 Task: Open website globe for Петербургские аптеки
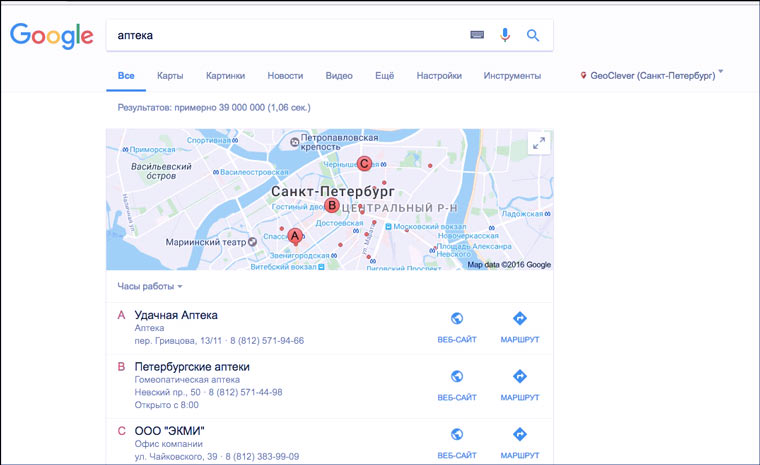(457, 376)
